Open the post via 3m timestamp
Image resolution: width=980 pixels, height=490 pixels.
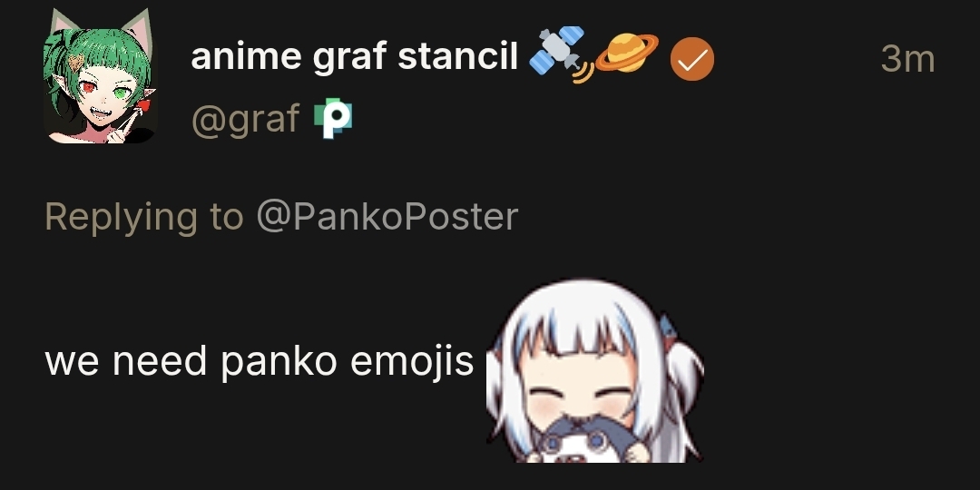pos(907,59)
